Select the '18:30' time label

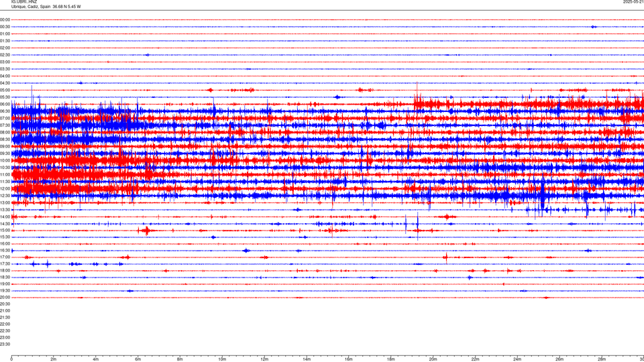point(5,278)
